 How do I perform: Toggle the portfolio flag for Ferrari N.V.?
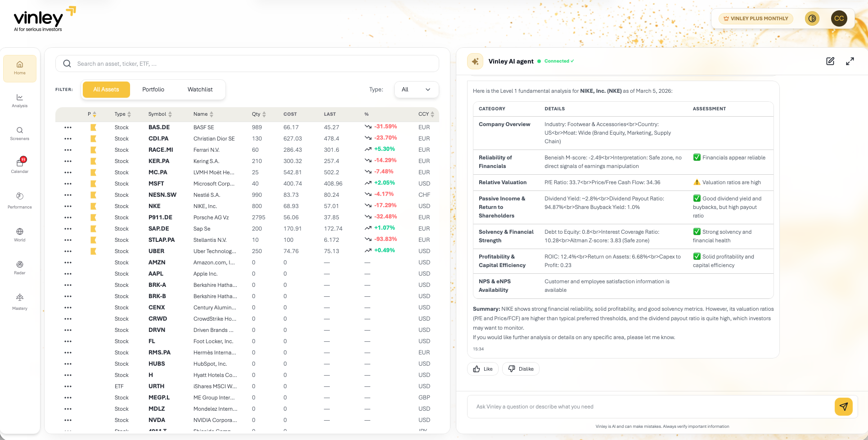[x=94, y=150]
